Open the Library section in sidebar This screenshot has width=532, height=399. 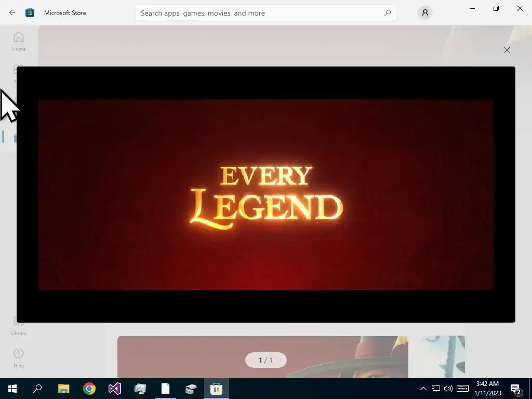pos(19,326)
